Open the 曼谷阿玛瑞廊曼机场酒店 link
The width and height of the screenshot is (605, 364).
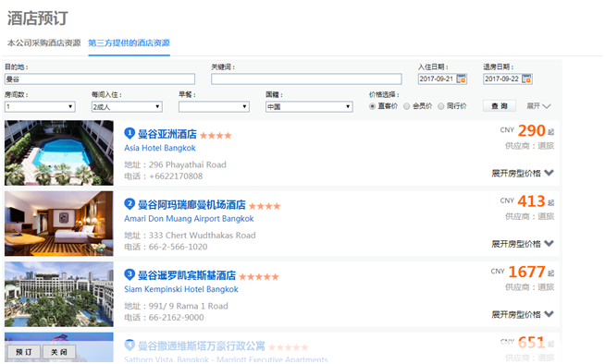click(x=191, y=204)
